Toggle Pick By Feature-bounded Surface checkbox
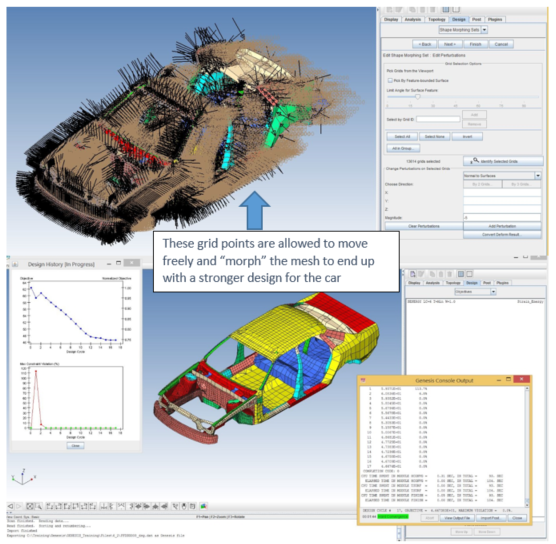The height and width of the screenshot is (544, 556). coord(390,81)
